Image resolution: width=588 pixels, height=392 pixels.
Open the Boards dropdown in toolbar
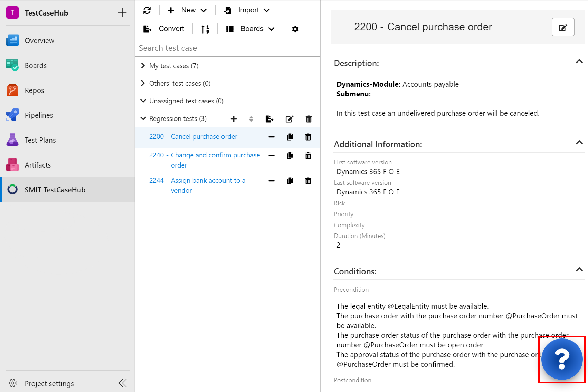pos(250,29)
